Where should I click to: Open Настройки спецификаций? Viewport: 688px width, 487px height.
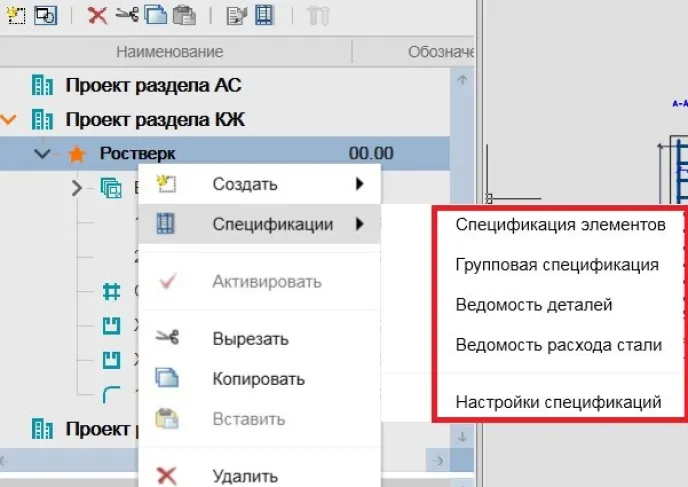[x=558, y=402]
